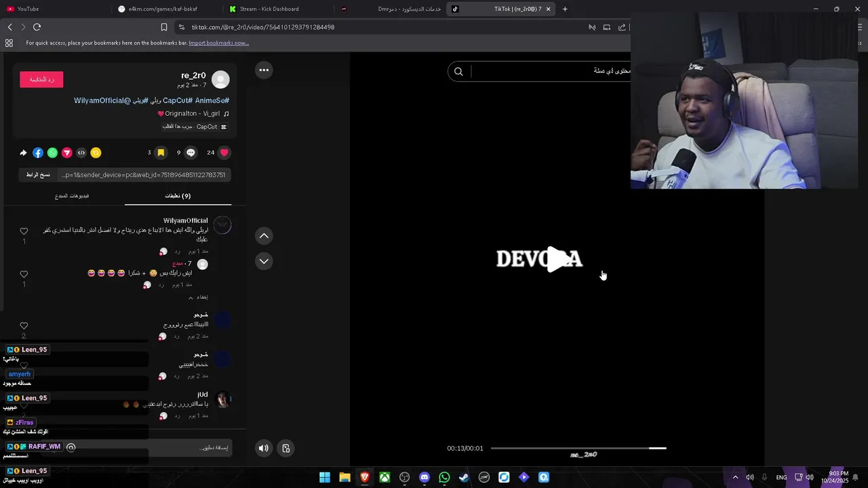This screenshot has width=868, height=488.
Task: Switch to the e4km.com games tab
Action: (166, 9)
